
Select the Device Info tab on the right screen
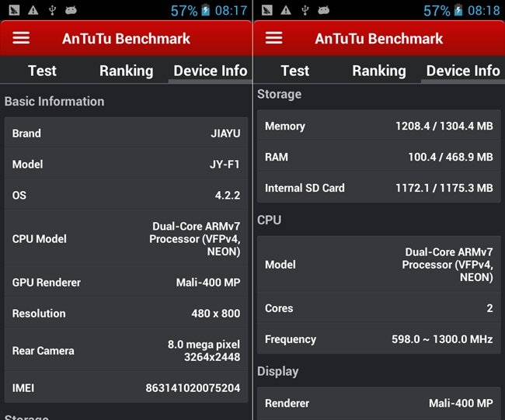tap(463, 71)
